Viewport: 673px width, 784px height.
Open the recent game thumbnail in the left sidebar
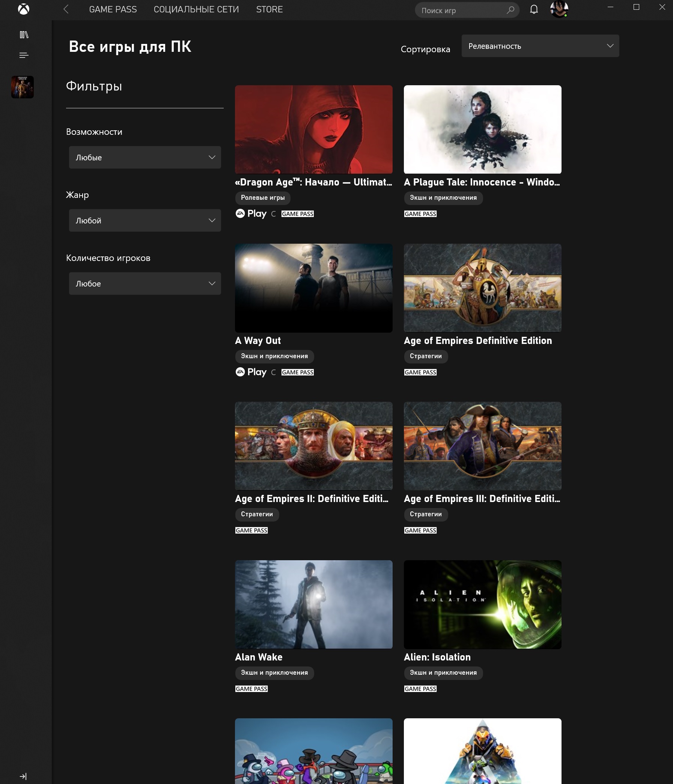click(22, 87)
